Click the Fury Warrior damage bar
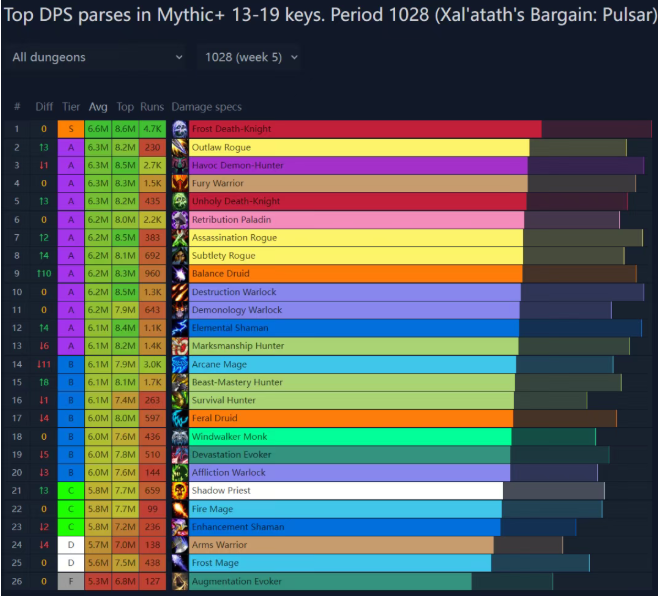 [x=358, y=183]
